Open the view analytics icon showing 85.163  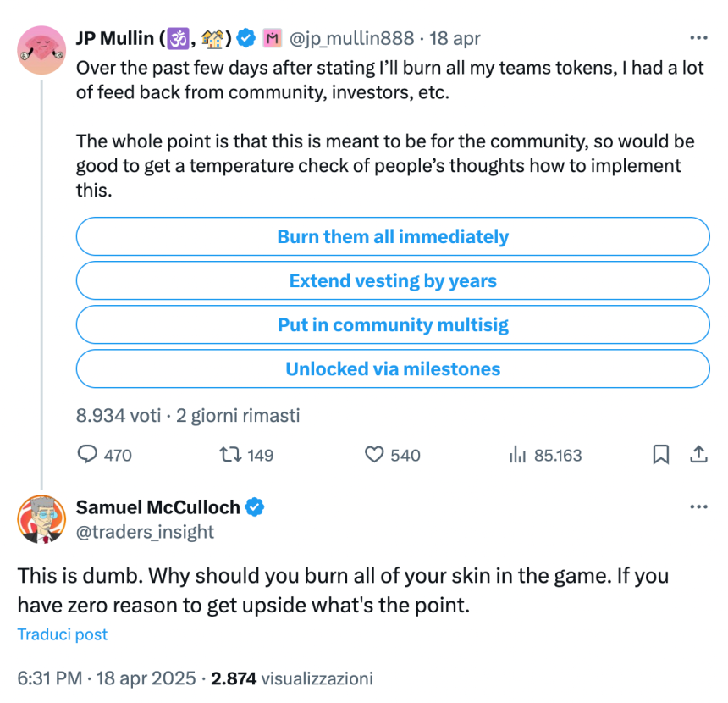click(517, 455)
